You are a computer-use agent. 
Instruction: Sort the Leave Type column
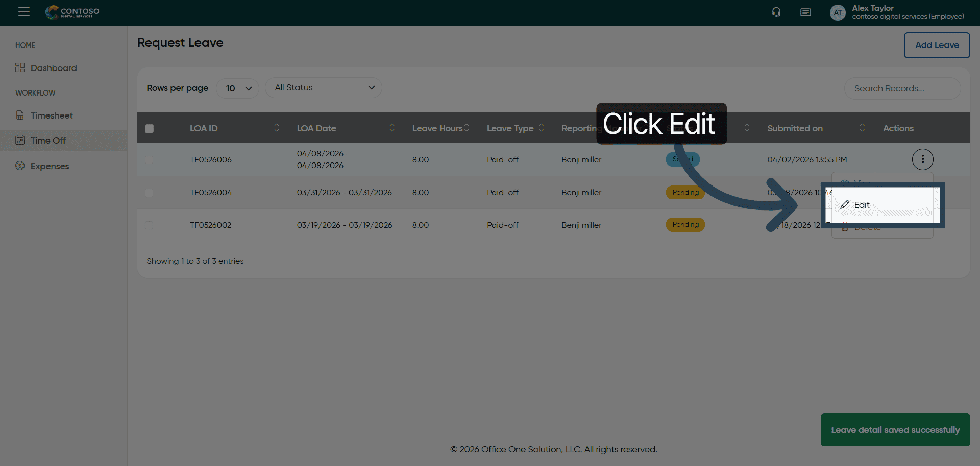pos(541,128)
